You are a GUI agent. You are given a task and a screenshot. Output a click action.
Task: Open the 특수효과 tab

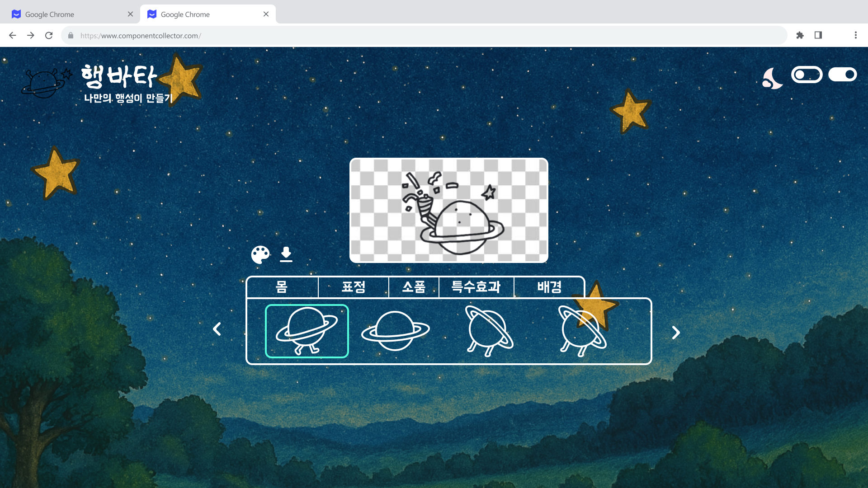click(x=476, y=287)
